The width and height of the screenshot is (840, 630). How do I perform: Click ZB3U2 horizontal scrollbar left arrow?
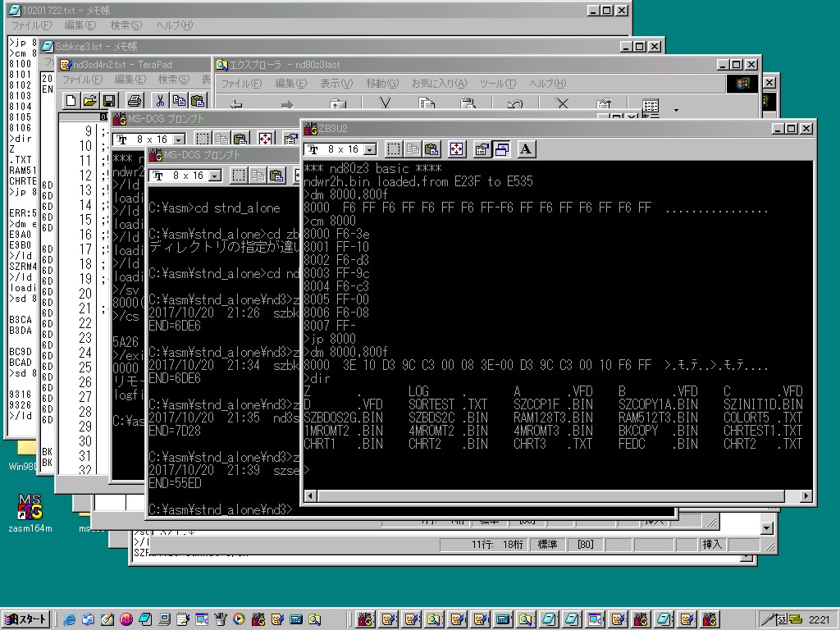click(x=310, y=496)
